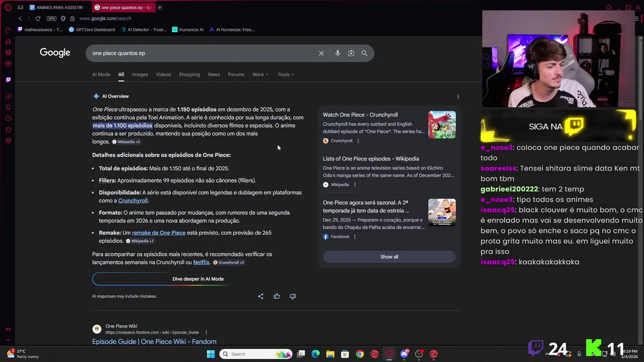Open the AI Detector bookmark

point(143,30)
